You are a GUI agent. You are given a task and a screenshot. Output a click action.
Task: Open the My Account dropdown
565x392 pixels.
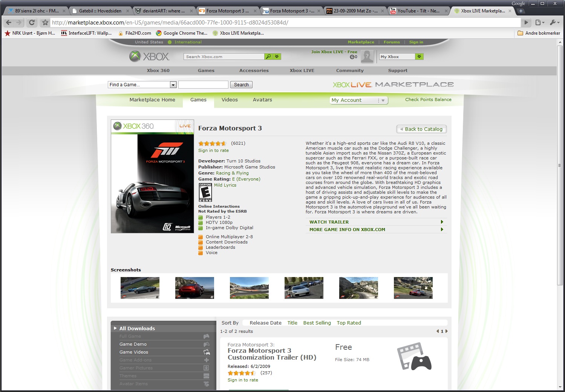(x=358, y=100)
